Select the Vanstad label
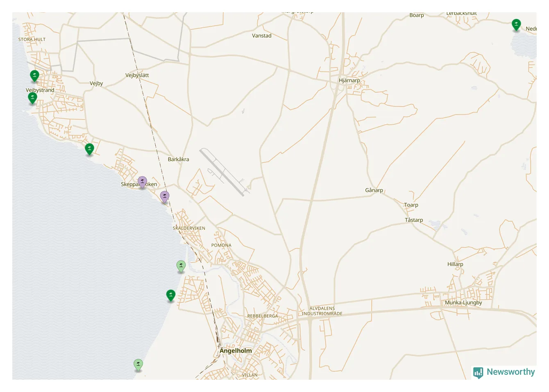The height and width of the screenshot is (392, 549). [x=262, y=36]
